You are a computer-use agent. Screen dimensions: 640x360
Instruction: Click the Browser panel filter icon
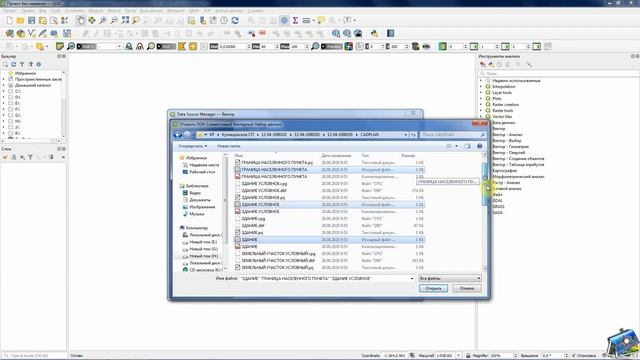pyautogui.click(x=22, y=64)
